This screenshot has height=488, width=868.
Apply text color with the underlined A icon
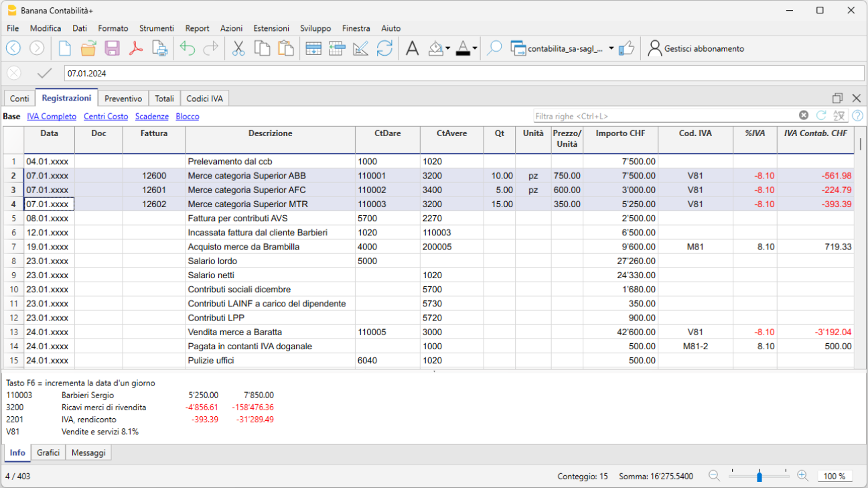pyautogui.click(x=463, y=48)
